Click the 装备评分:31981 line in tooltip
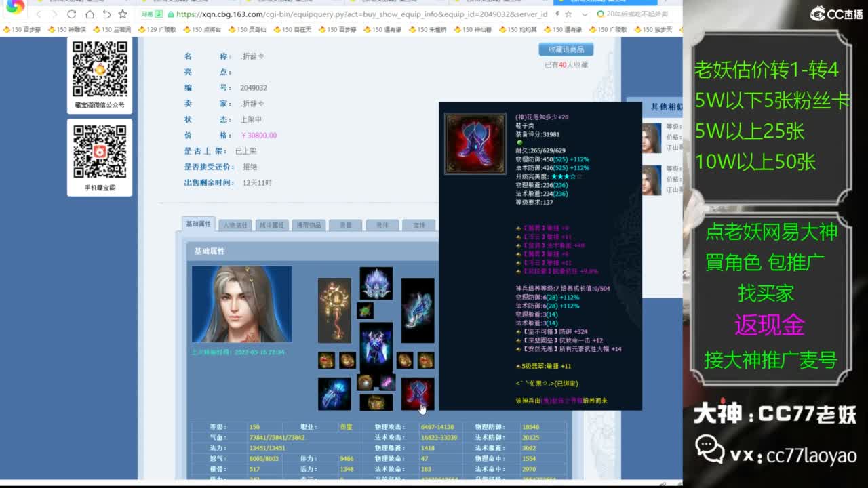868x488 pixels. 538,135
